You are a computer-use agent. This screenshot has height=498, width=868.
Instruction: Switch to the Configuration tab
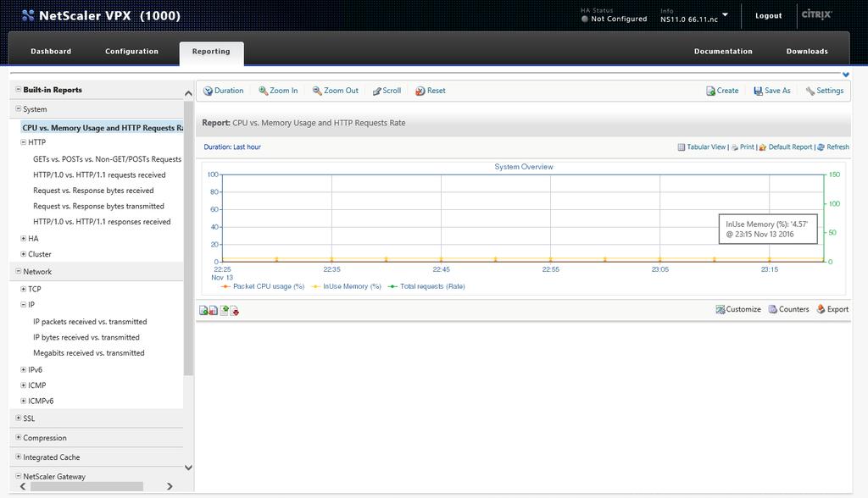131,52
